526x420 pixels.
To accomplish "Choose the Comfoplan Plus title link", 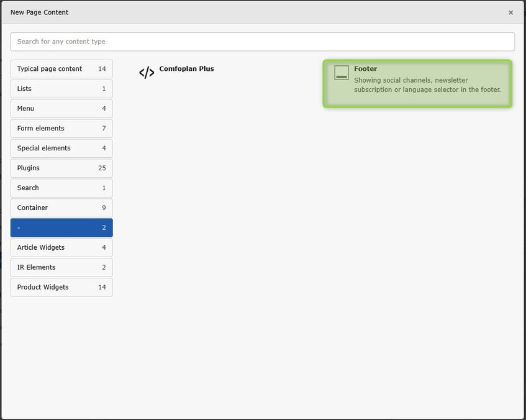I will click(186, 69).
